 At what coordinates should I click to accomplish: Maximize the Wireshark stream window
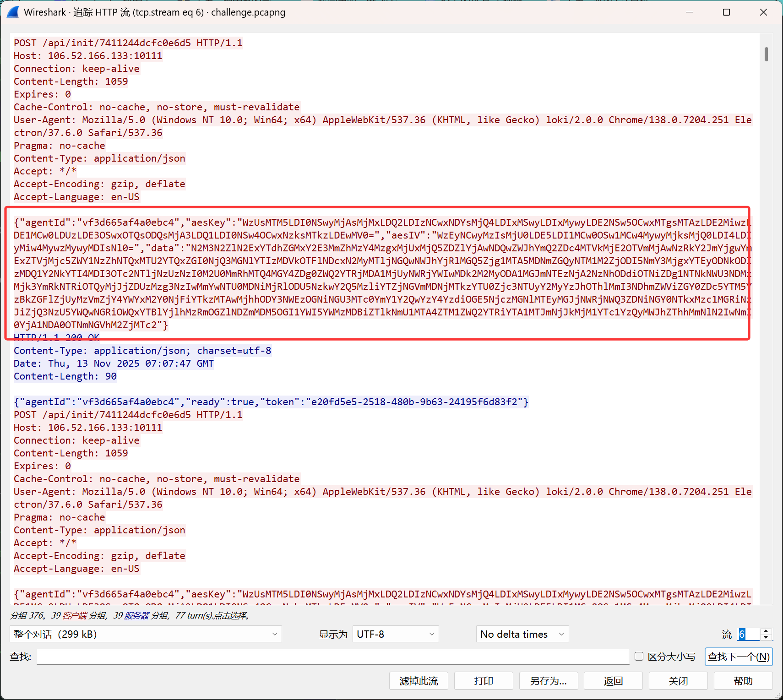(x=726, y=12)
